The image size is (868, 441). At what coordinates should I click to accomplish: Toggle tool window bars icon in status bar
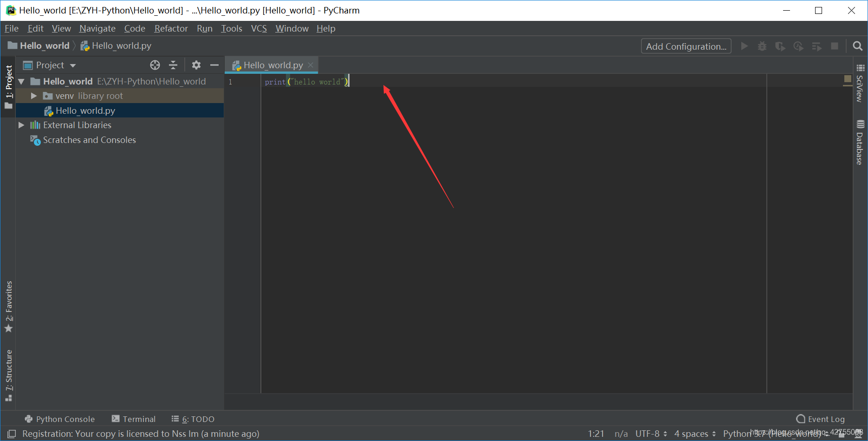click(x=12, y=434)
